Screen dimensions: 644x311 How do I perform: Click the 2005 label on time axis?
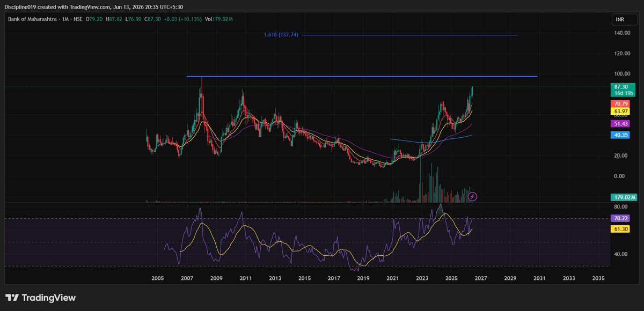[x=158, y=278]
